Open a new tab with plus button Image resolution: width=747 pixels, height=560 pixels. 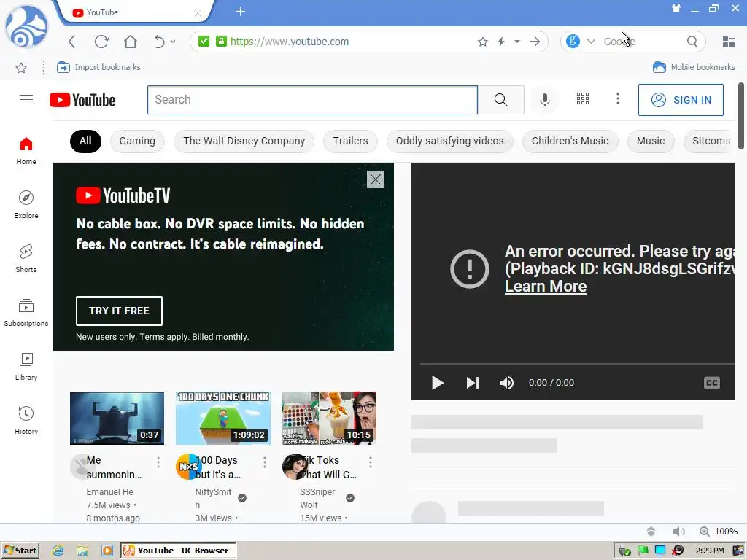(240, 12)
